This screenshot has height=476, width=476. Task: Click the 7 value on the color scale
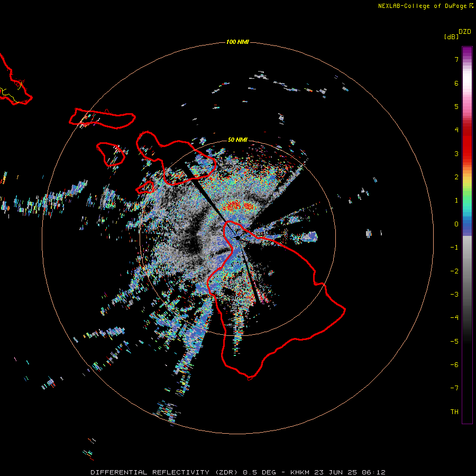pos(456,60)
